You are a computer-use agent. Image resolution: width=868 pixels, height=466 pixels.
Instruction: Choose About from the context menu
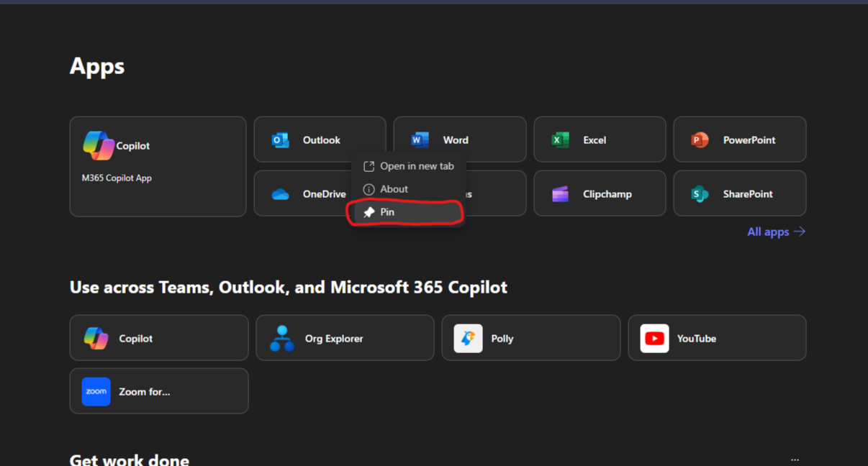click(408, 189)
